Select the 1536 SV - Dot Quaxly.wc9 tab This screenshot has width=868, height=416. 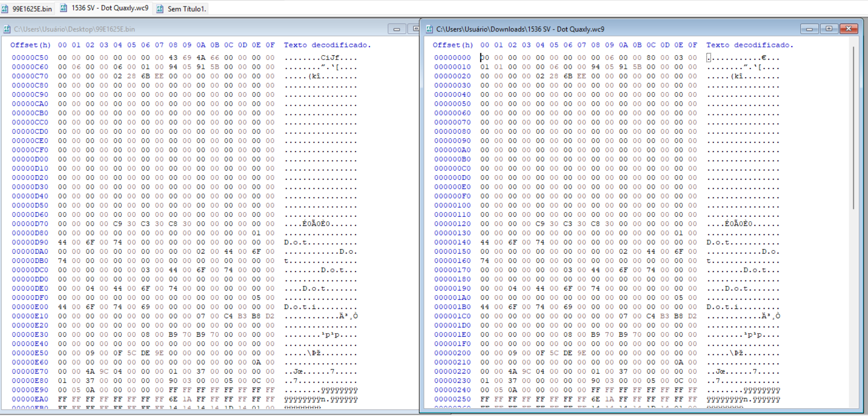pyautogui.click(x=109, y=8)
